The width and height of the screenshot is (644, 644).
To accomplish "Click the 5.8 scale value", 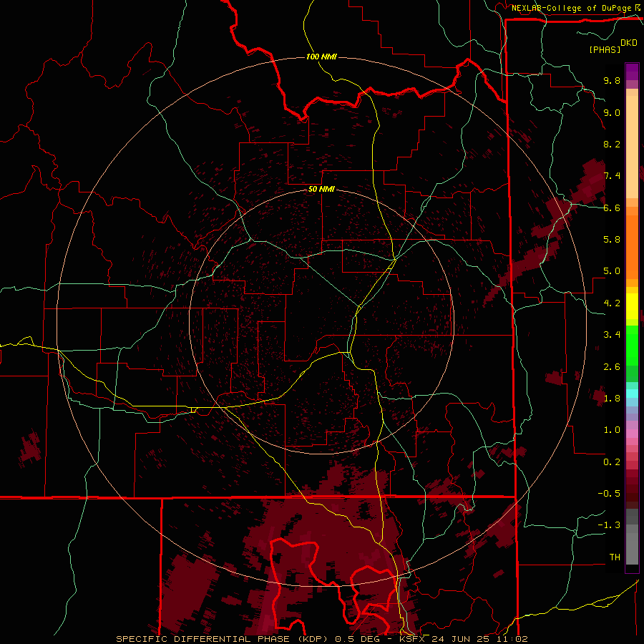I will 612,240.
